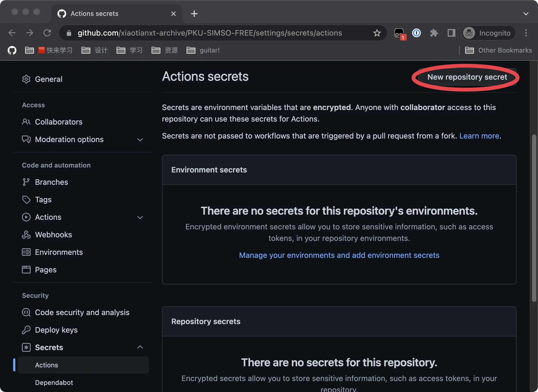This screenshot has height=392, width=538.
Task: Click the incognito profile icon
Action: [469, 33]
